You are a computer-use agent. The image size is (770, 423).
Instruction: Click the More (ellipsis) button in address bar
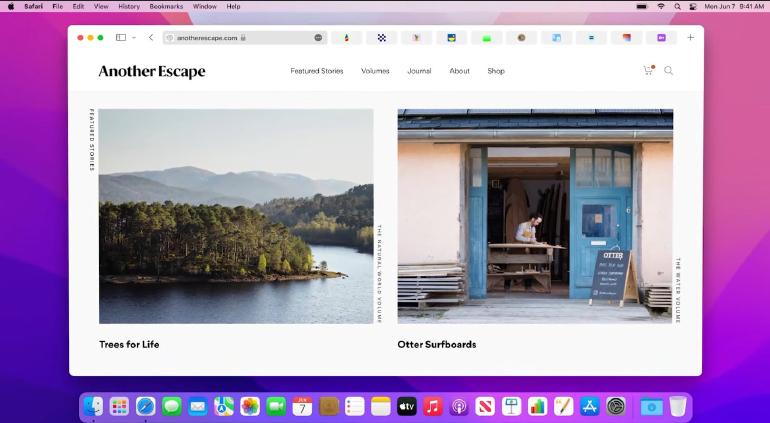pyautogui.click(x=318, y=38)
